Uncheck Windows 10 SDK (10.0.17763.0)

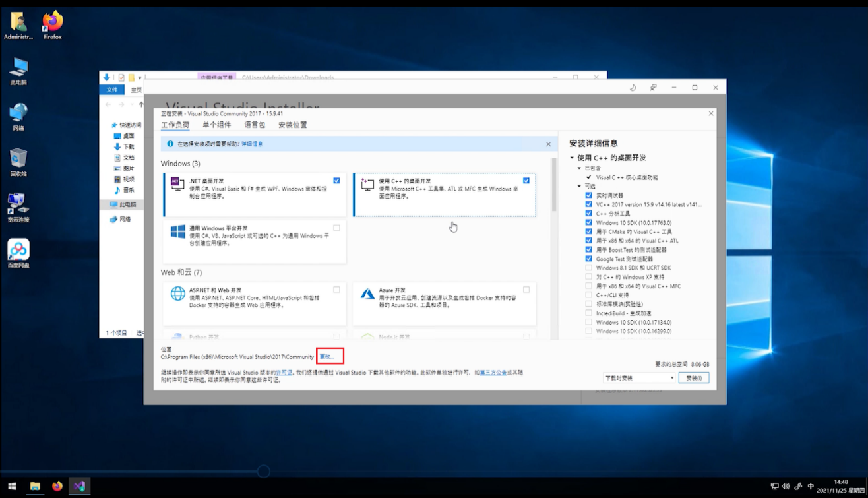pyautogui.click(x=588, y=223)
